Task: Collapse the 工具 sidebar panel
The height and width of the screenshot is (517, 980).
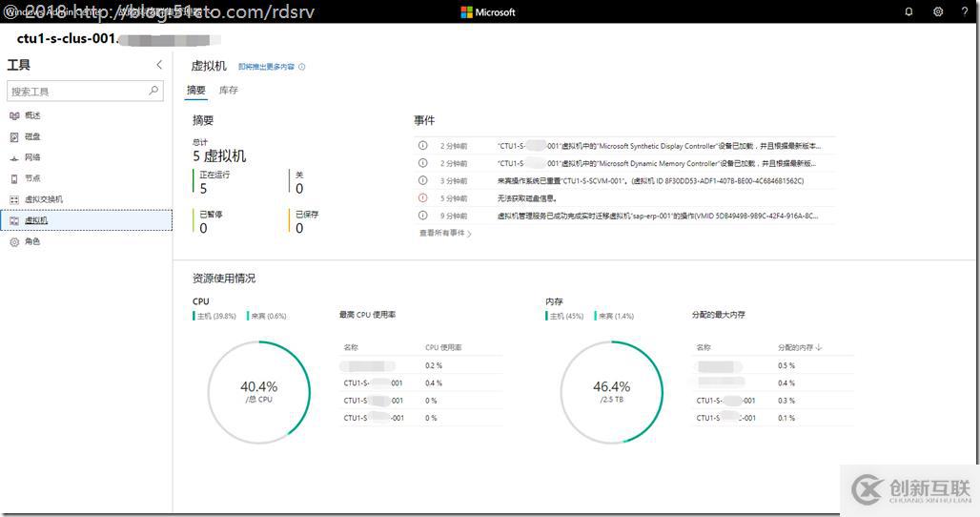Action: pos(159,65)
